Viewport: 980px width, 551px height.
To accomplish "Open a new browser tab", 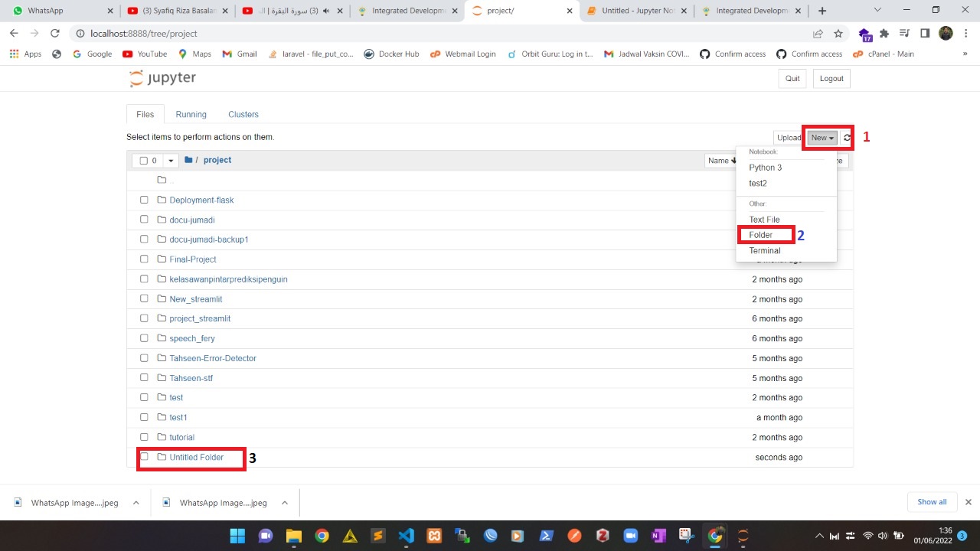I will pos(822,11).
